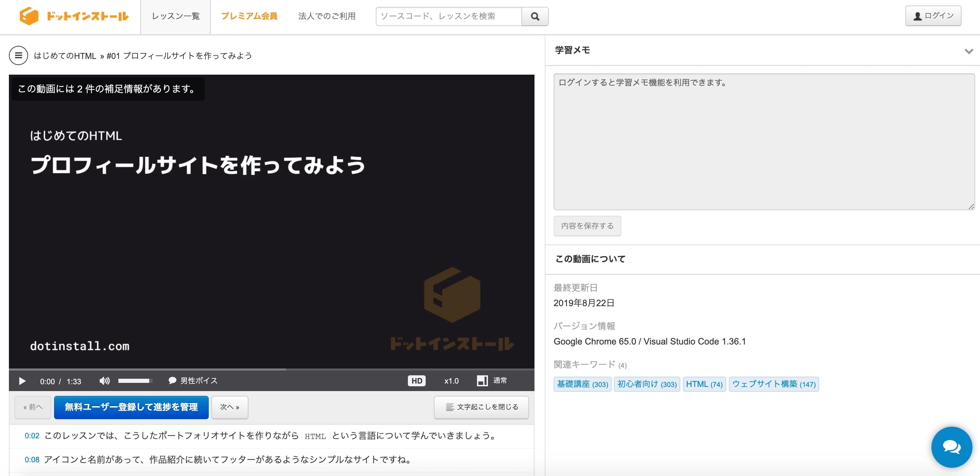Viewport: 980px width, 476px height.
Task: Jump to transcript timestamp 0:08
Action: [32, 460]
